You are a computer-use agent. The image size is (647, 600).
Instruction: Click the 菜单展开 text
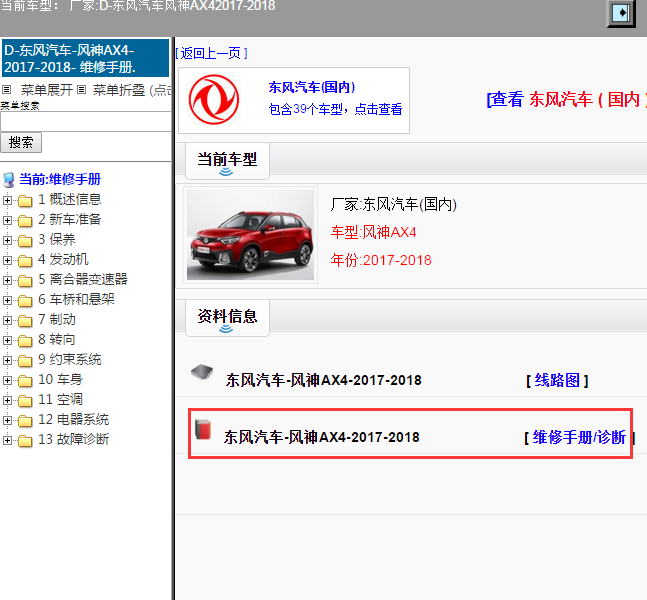click(x=47, y=90)
